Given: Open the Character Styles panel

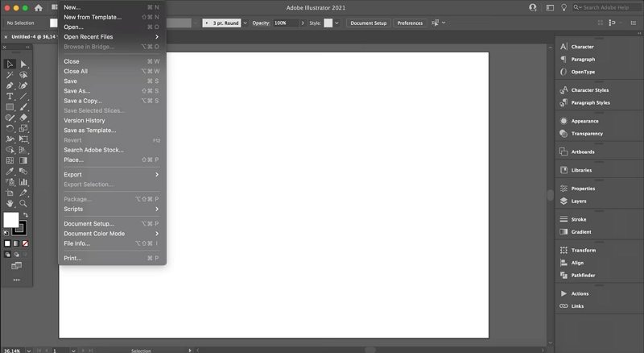Looking at the screenshot, I should (x=589, y=90).
